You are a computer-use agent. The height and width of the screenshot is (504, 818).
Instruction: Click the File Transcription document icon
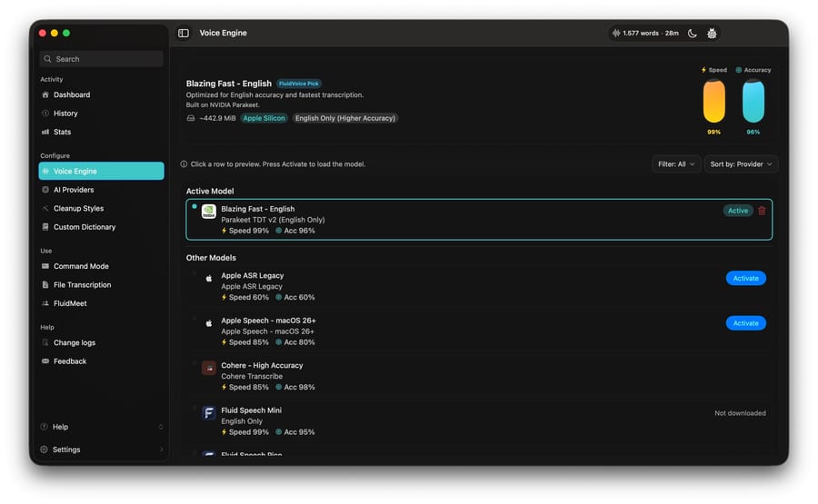coord(45,285)
